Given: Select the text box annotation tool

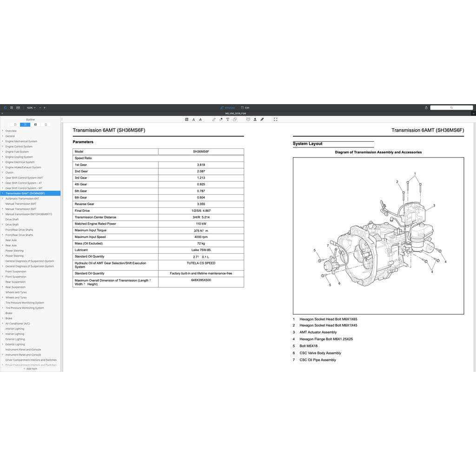Looking at the screenshot, I should click(228, 119).
